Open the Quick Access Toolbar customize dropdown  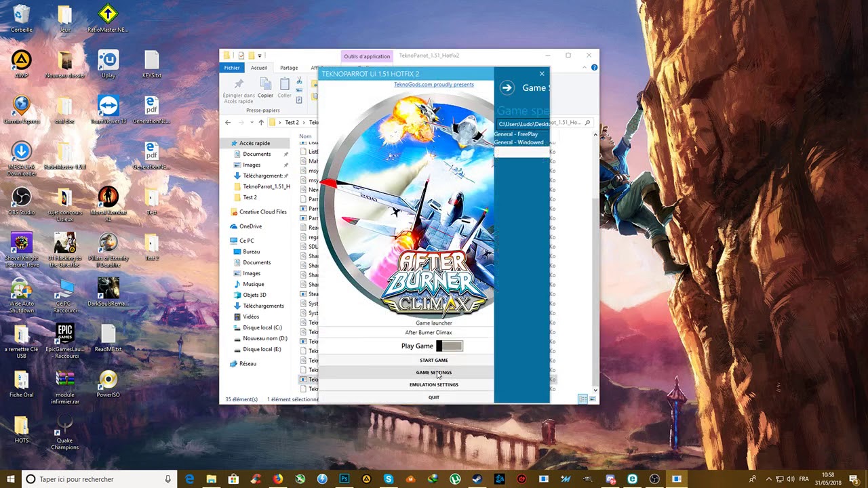point(261,56)
